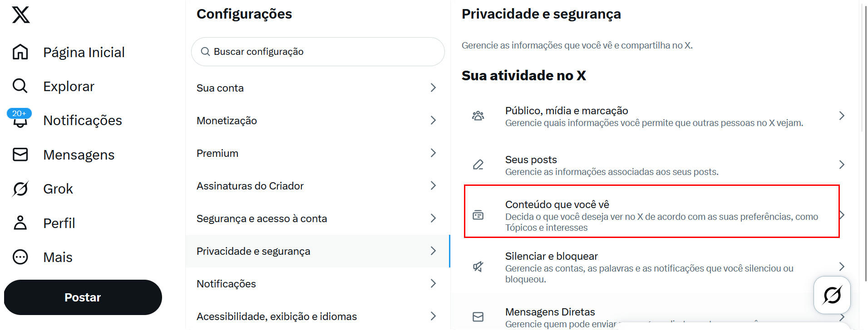Expand the Monetização chevron arrow
Screen dimensions: 868x330
click(433, 121)
